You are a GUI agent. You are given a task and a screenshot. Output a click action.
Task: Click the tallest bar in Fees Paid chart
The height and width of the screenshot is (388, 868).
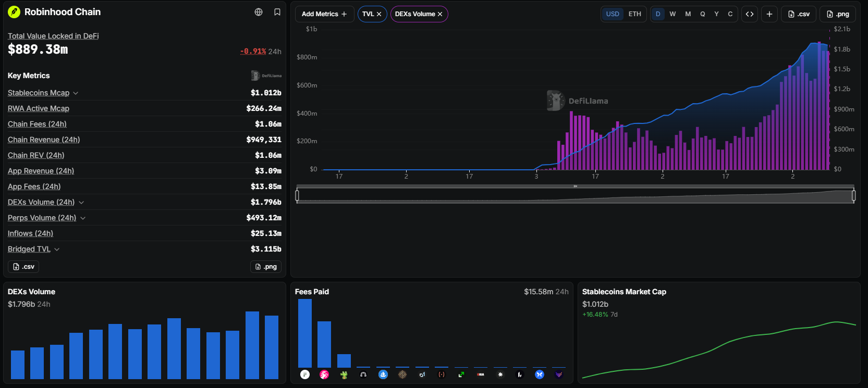click(305, 333)
